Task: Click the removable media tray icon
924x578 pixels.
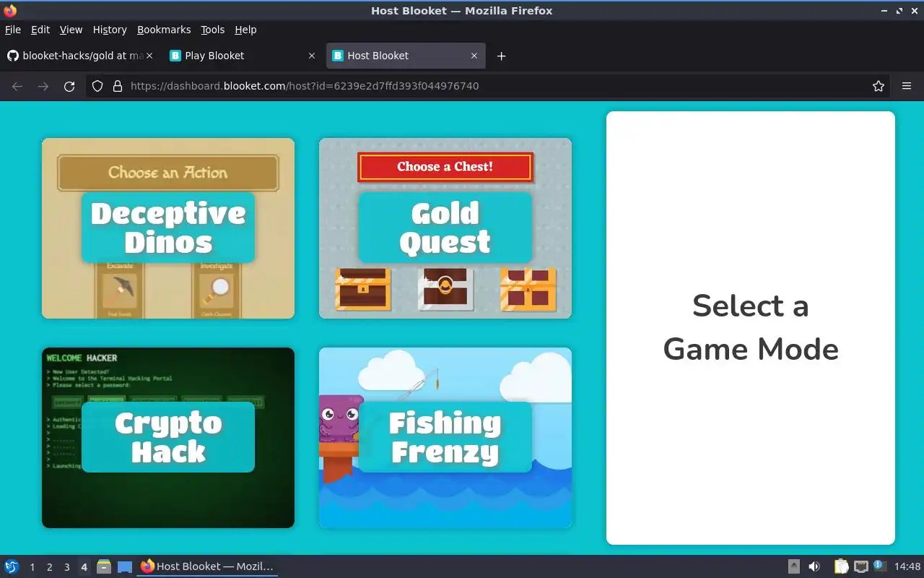Action: (793, 566)
